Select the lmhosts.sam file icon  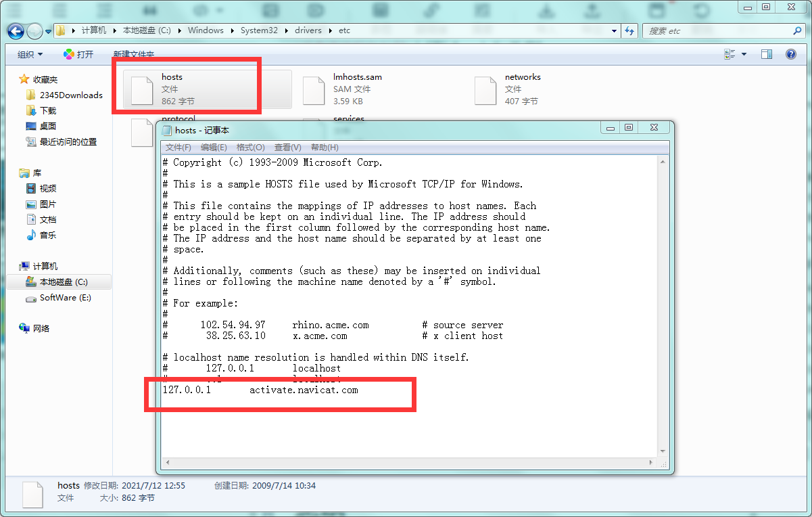tap(314, 90)
